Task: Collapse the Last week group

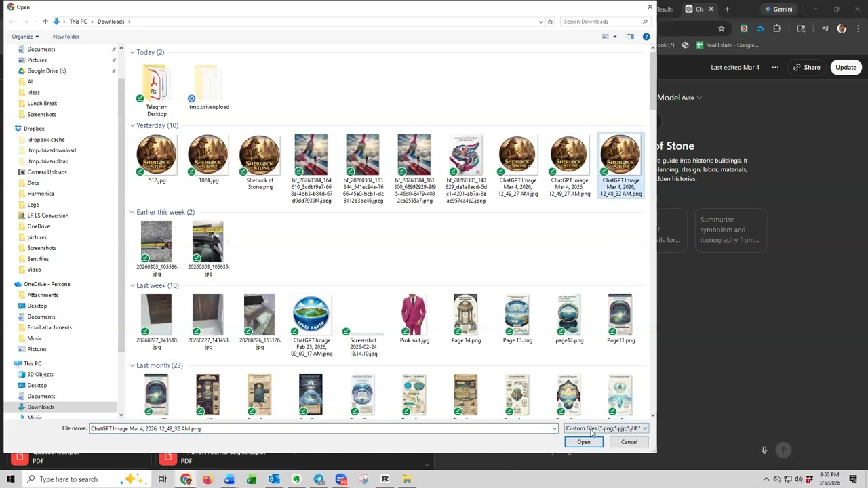Action: click(x=132, y=285)
